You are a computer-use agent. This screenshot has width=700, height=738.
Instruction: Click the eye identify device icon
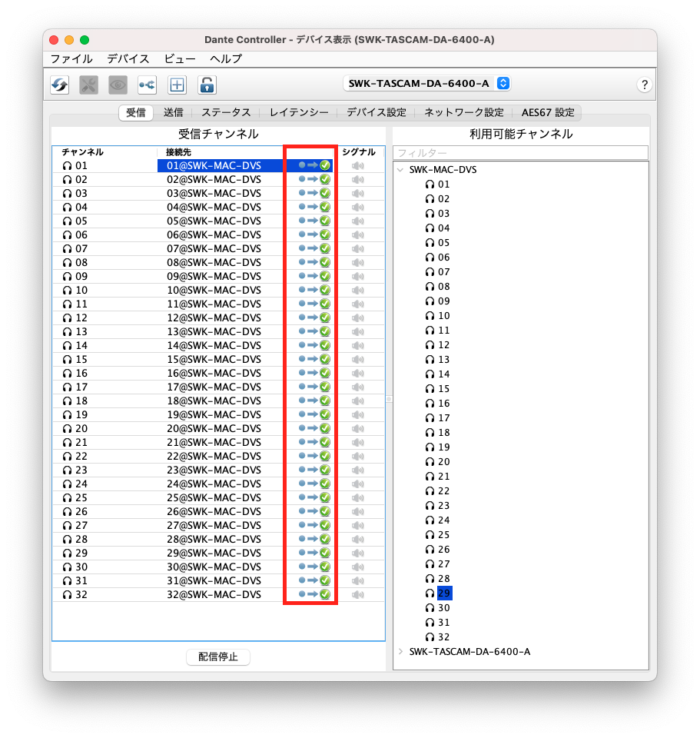118,85
